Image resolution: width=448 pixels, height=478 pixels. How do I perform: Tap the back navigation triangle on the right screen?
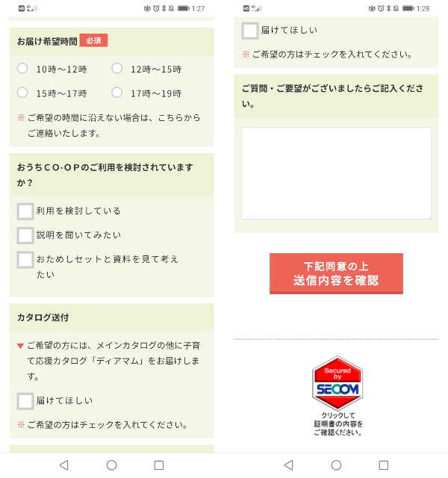pyautogui.click(x=289, y=465)
